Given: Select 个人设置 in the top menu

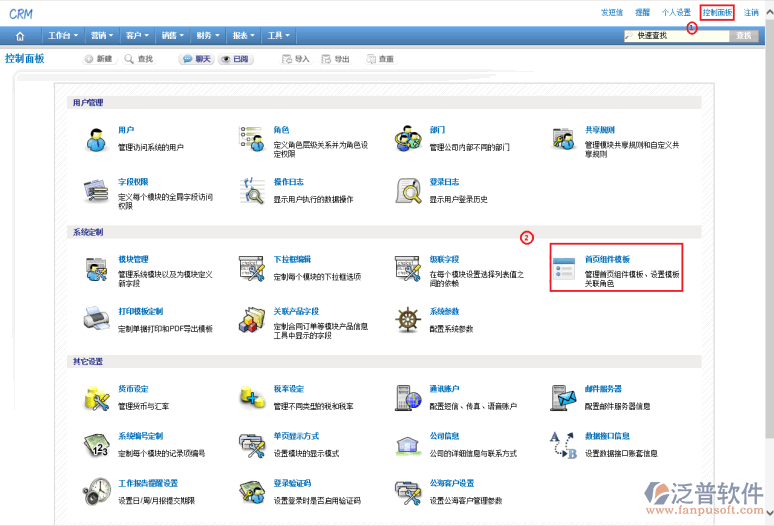Looking at the screenshot, I should coord(676,12).
